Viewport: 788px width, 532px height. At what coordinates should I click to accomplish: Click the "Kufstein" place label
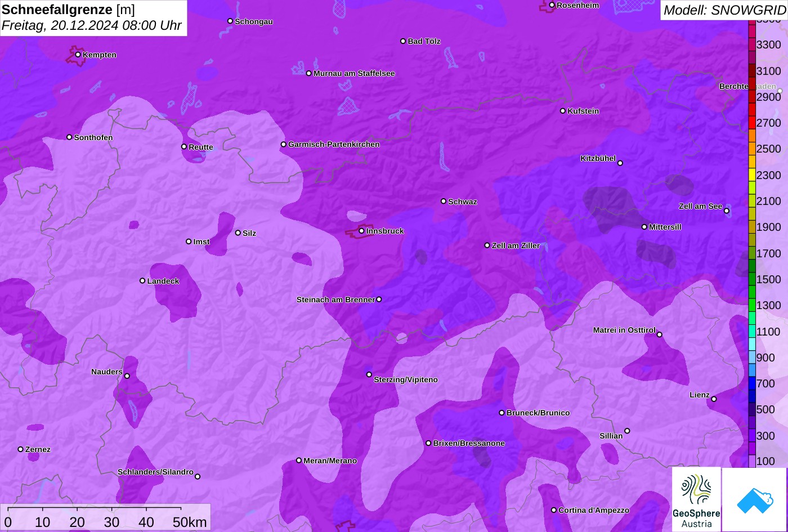tap(583, 111)
